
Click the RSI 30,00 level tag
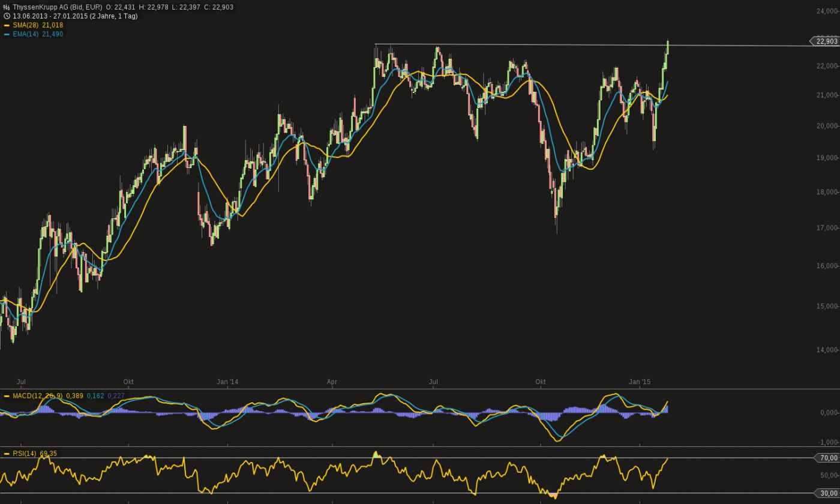coord(828,493)
